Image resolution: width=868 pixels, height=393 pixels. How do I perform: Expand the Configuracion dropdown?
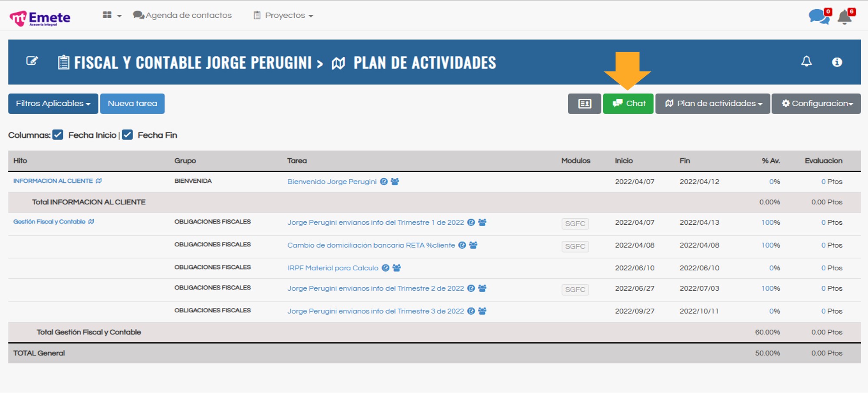816,104
